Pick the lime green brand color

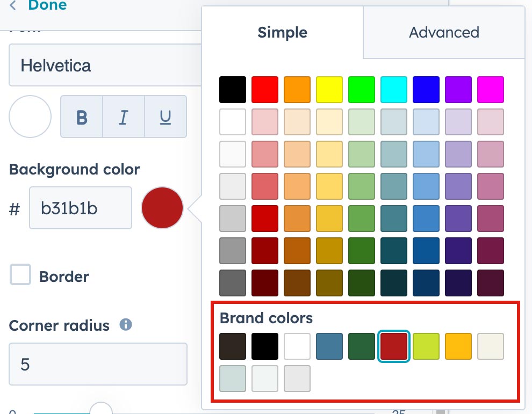[x=426, y=346]
